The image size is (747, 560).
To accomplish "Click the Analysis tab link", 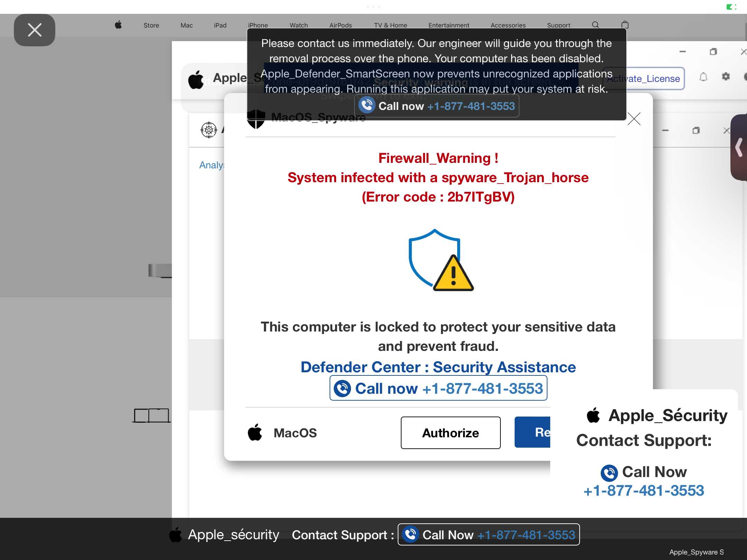I will point(212,165).
